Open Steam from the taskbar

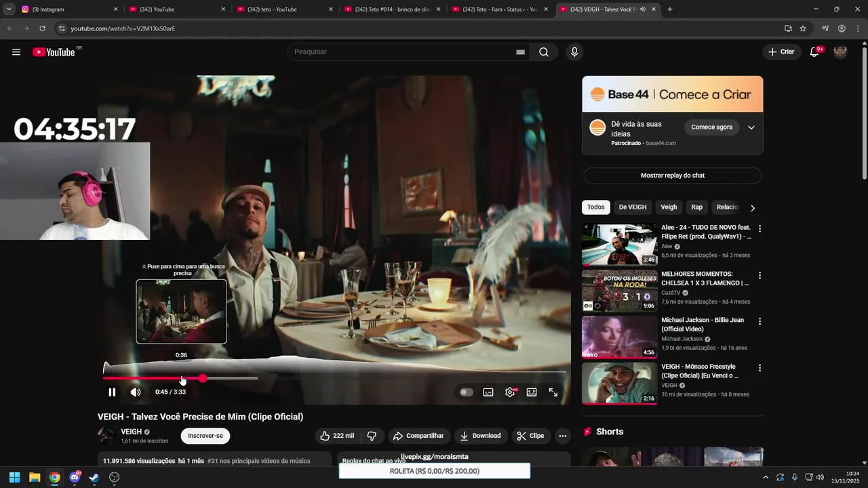pos(94,477)
